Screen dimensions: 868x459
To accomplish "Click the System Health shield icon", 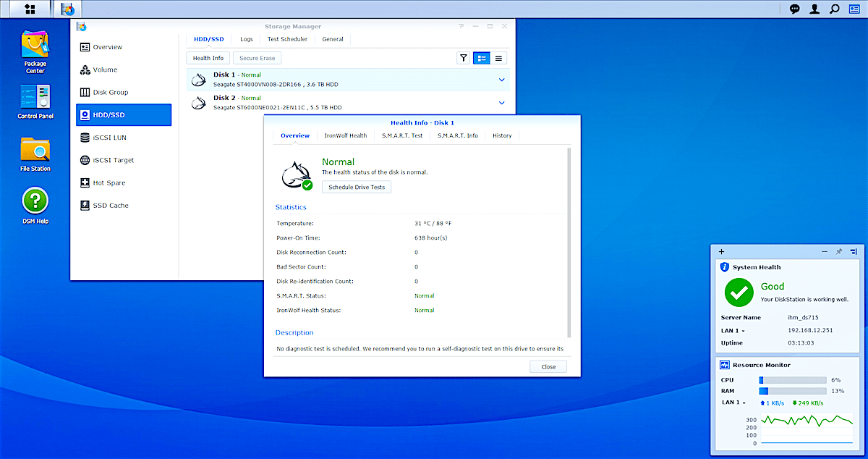I will click(725, 267).
